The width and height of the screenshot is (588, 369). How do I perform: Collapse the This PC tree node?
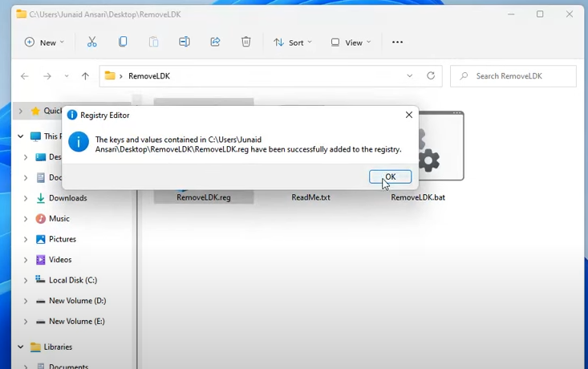coord(21,136)
